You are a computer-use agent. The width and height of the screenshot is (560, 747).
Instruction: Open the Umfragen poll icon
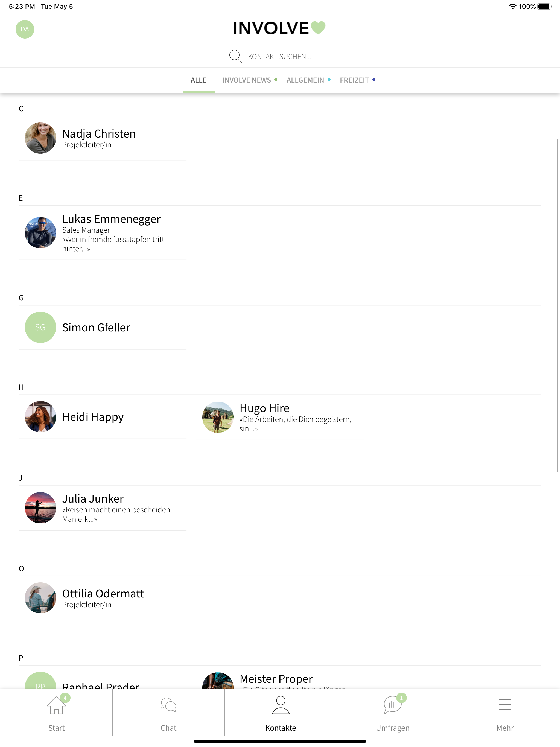pyautogui.click(x=392, y=706)
